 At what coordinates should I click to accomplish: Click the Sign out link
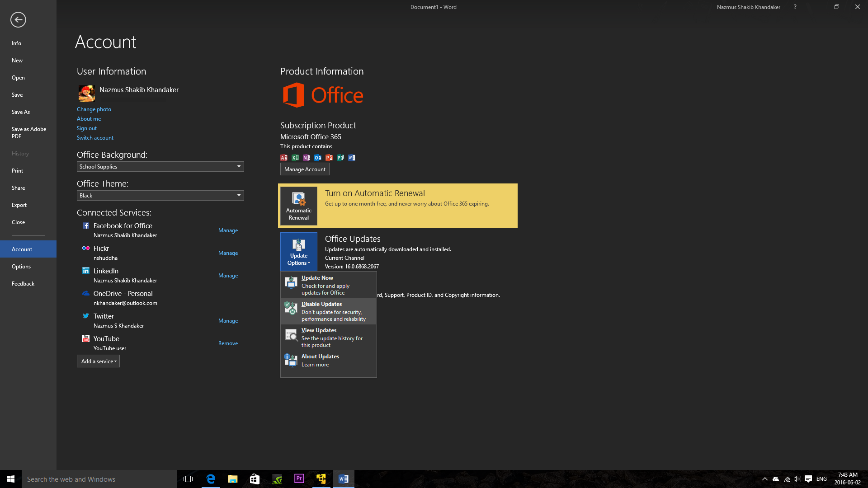tap(86, 128)
